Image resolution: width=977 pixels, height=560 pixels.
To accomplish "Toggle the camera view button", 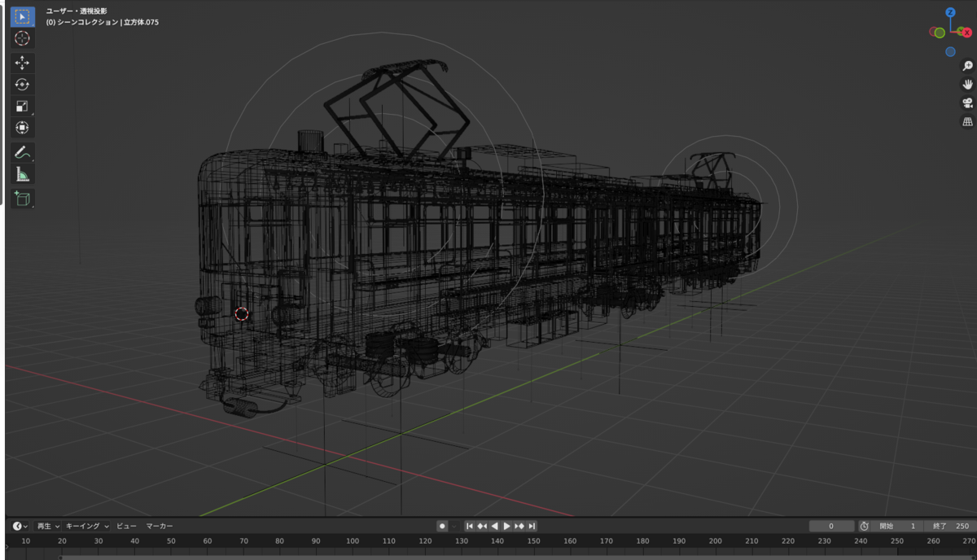I will [968, 103].
